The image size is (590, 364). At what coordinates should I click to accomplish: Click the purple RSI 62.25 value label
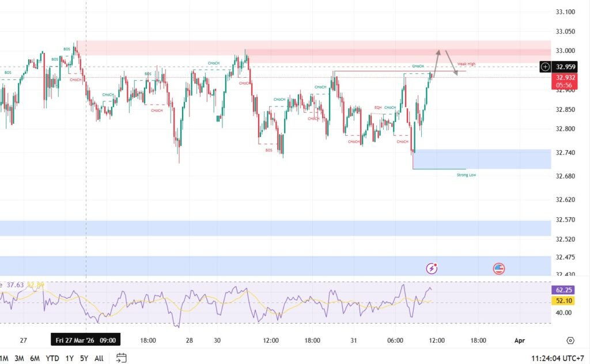click(x=565, y=291)
